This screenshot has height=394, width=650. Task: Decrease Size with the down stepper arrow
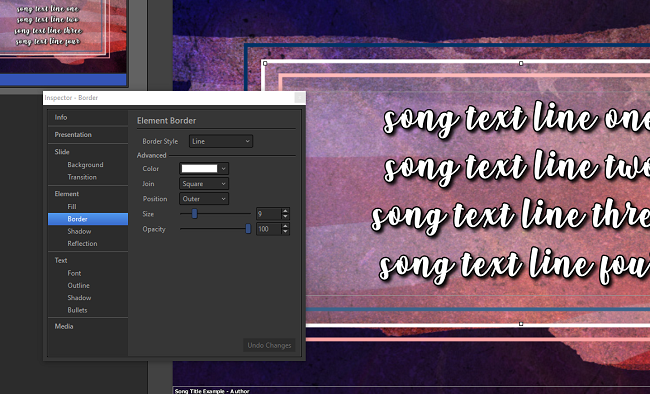pyautogui.click(x=285, y=217)
